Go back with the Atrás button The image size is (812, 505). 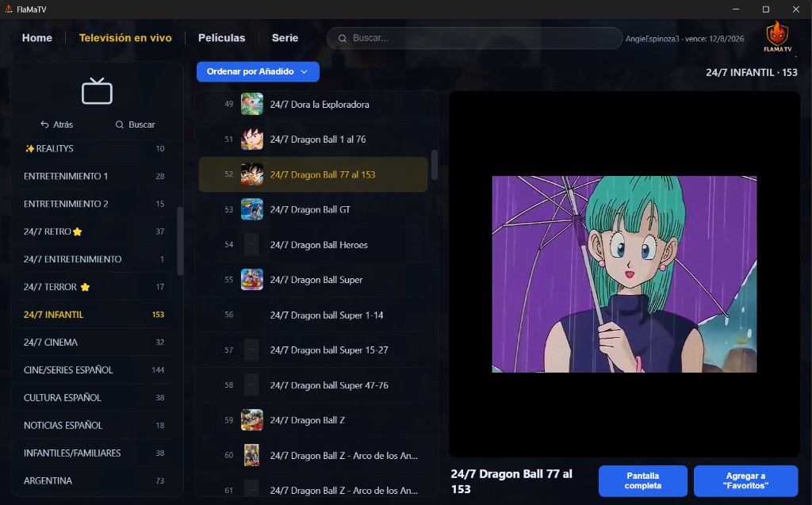(57, 124)
